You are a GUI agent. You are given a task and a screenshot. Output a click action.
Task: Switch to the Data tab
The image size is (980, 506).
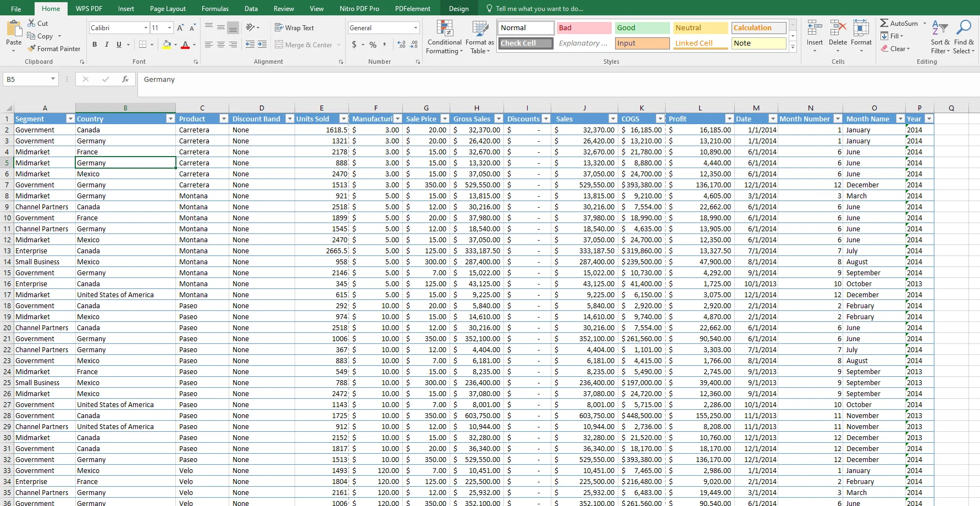pos(251,9)
